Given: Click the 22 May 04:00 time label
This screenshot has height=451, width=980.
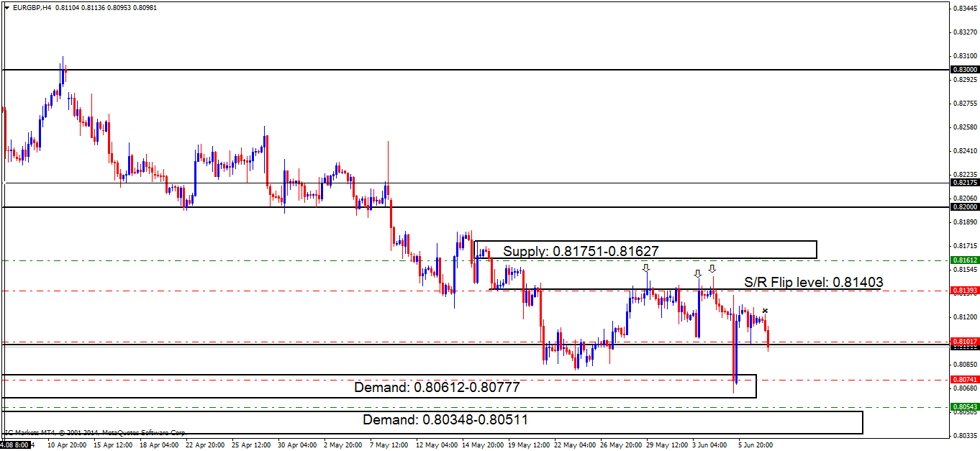Looking at the screenshot, I should 576,445.
